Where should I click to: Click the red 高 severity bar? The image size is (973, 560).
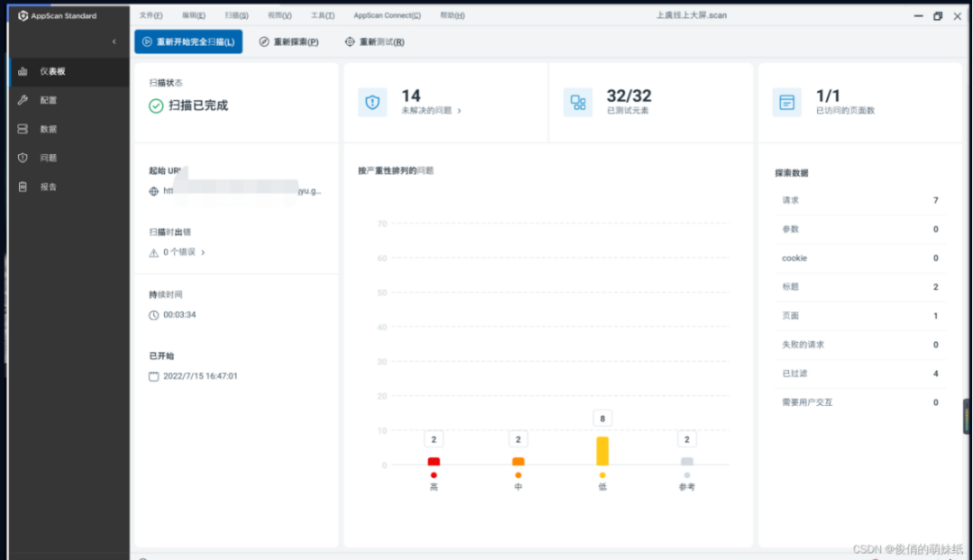(x=433, y=461)
